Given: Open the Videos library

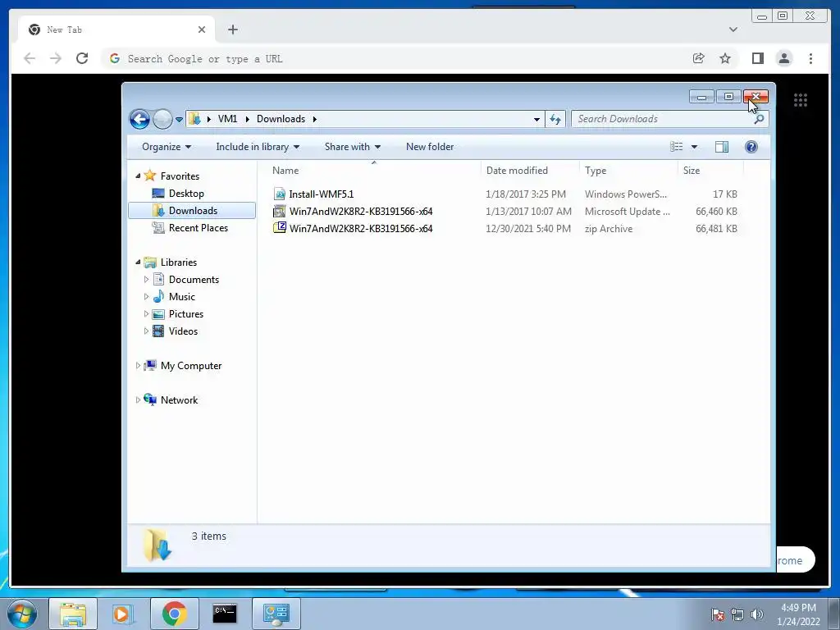Looking at the screenshot, I should [x=183, y=331].
